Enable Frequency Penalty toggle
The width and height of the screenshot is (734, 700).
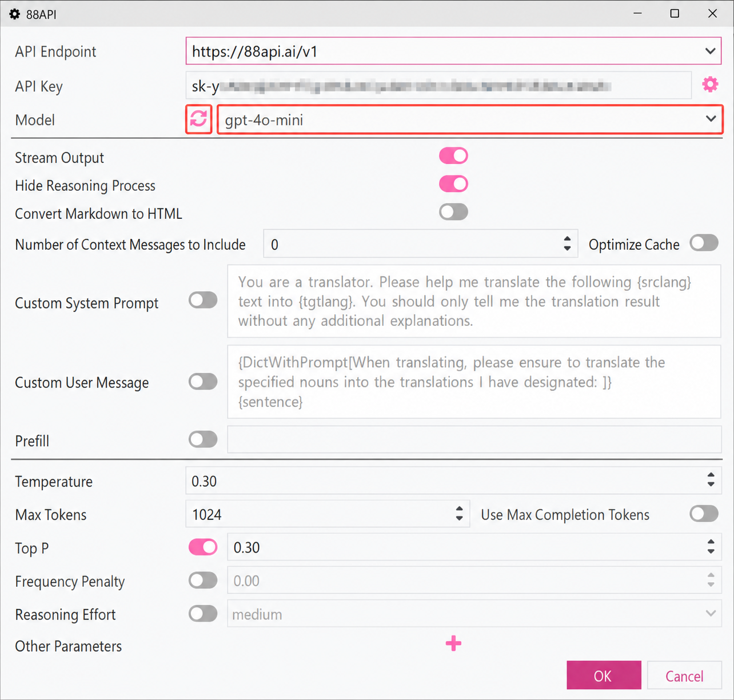pyautogui.click(x=203, y=581)
